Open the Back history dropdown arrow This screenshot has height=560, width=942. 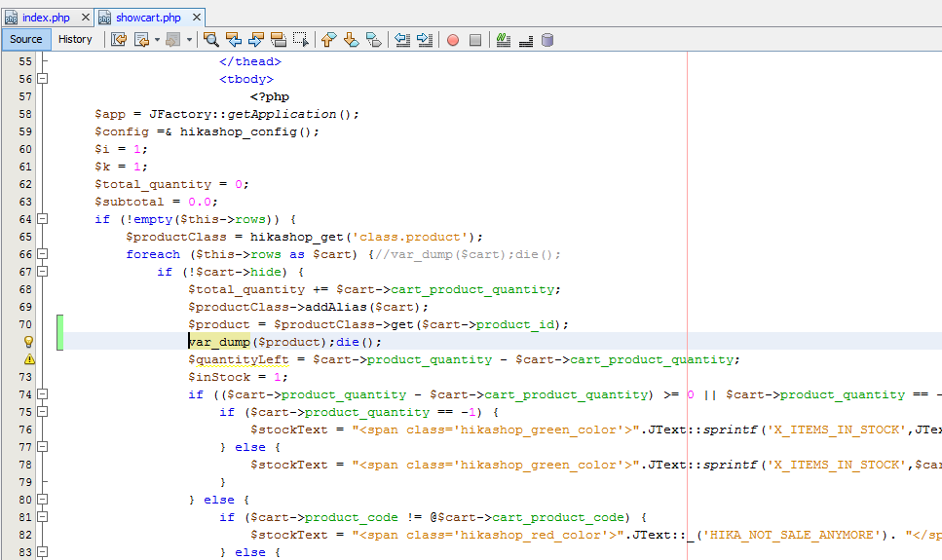click(158, 40)
